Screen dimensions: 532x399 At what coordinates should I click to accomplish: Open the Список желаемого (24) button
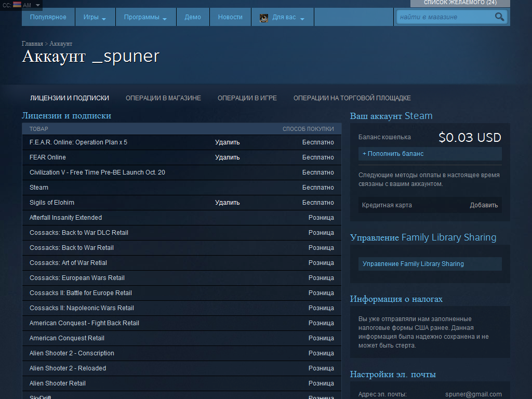pyautogui.click(x=460, y=3)
